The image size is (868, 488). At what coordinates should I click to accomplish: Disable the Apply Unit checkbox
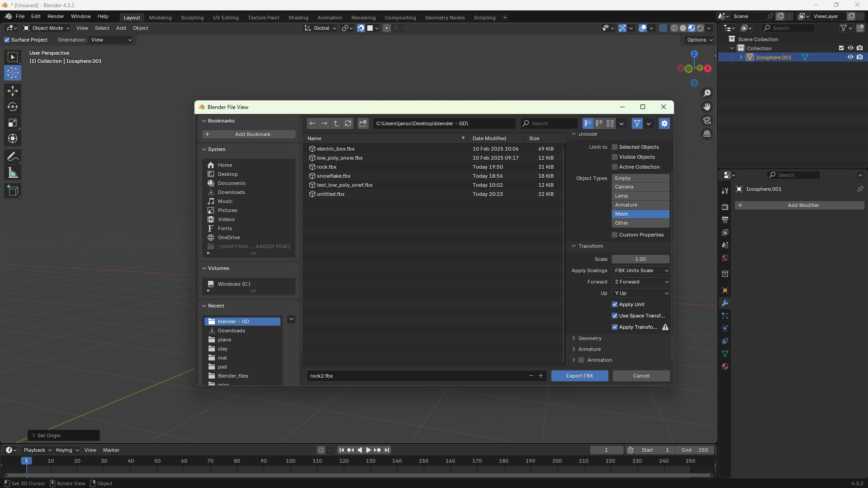tap(615, 304)
